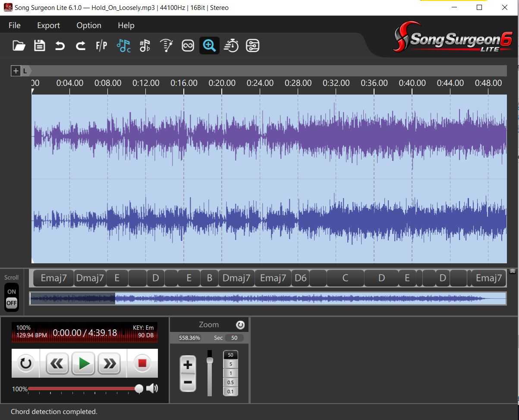Open a file with the folder icon
This screenshot has width=519, height=420.
coord(19,45)
